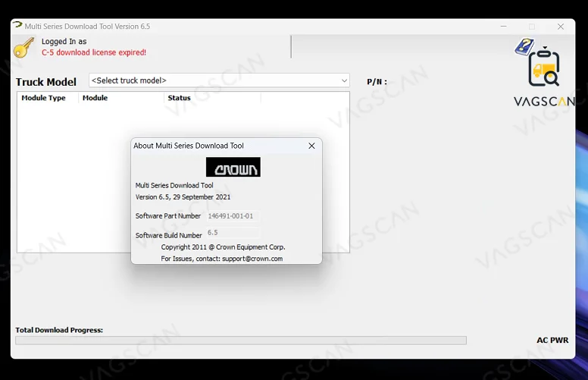Click the Module column header
This screenshot has height=380, width=588.
point(95,98)
